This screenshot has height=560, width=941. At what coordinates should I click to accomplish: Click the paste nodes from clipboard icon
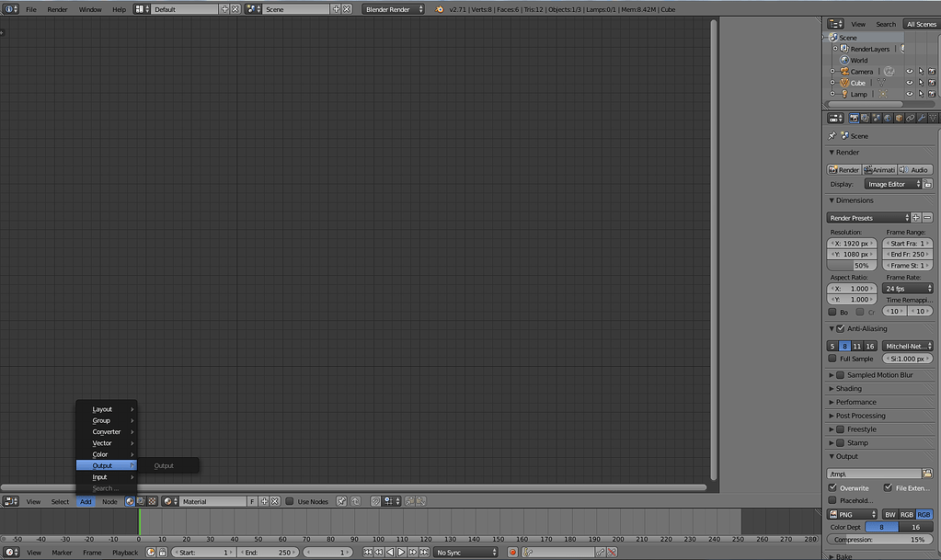click(x=421, y=501)
